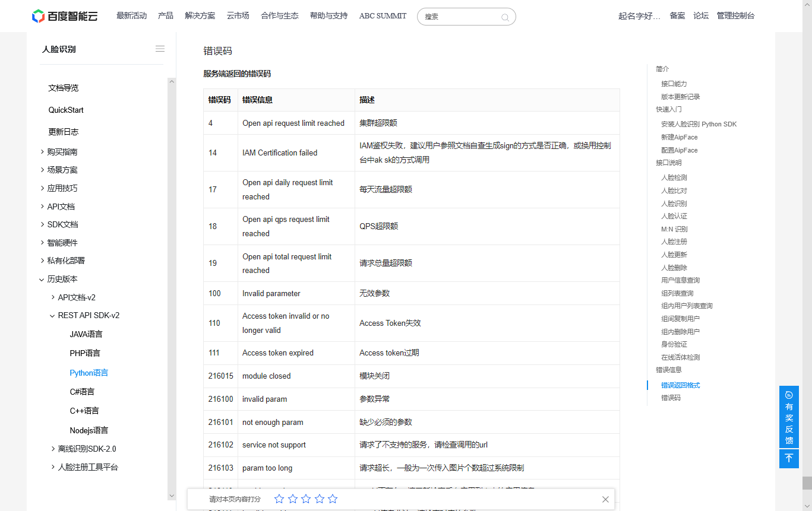Open the 管理控制台 link
This screenshot has width=812, height=511.
[735, 16]
